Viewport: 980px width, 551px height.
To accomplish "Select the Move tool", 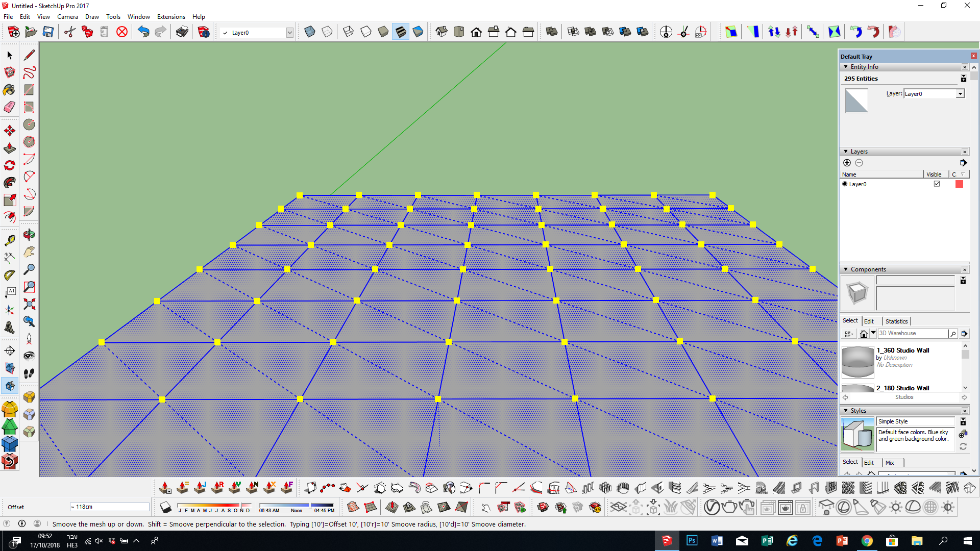I will click(x=10, y=131).
